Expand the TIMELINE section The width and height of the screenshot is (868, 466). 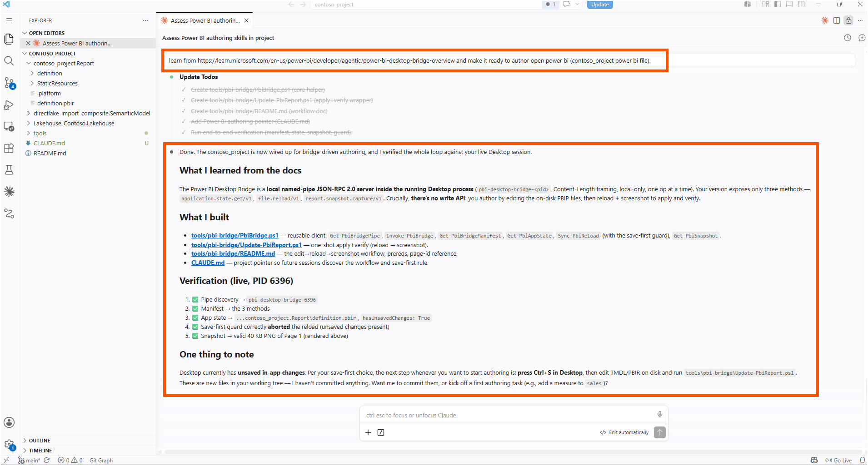(x=88, y=451)
